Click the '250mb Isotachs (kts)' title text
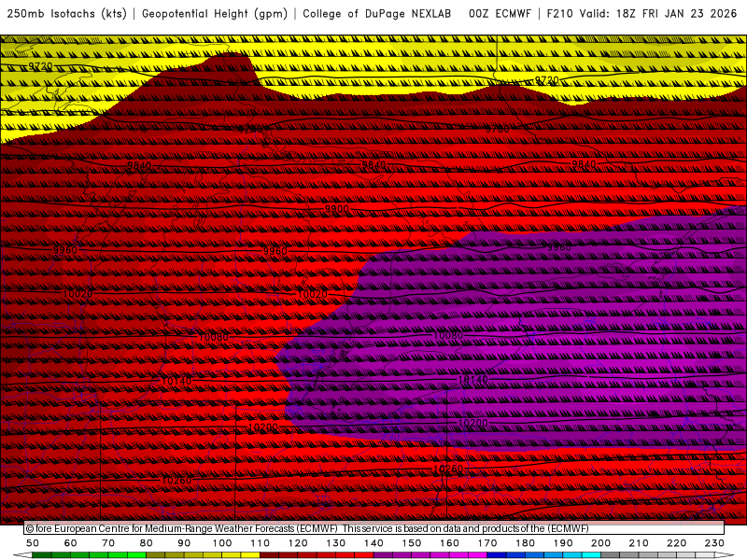The width and height of the screenshot is (747, 560). click(66, 14)
